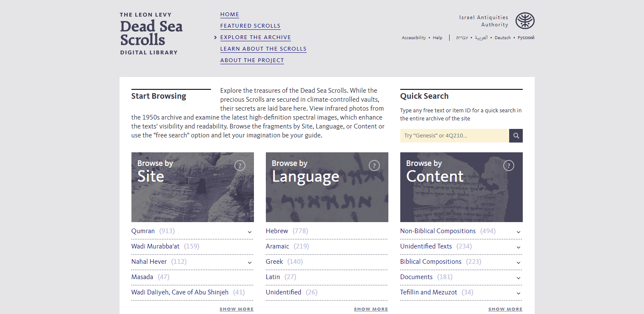Open help icon on Browse by Site
644x314 pixels.
pyautogui.click(x=240, y=166)
